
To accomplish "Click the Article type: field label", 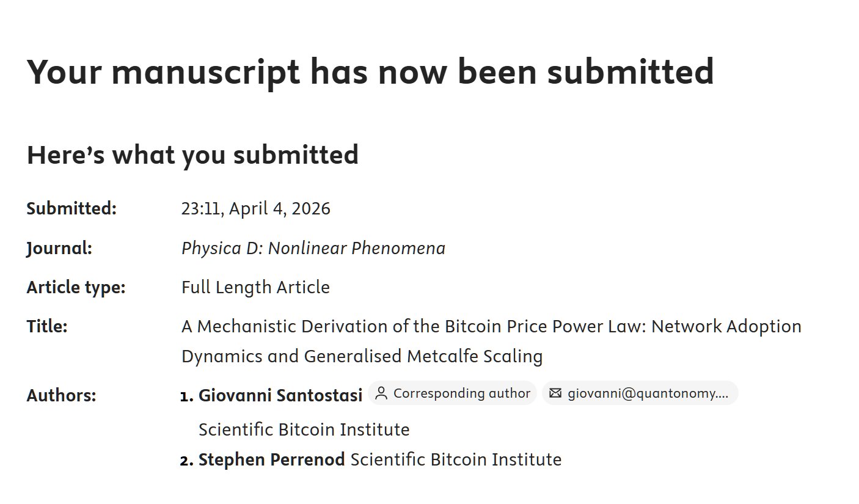I will pyautogui.click(x=76, y=287).
